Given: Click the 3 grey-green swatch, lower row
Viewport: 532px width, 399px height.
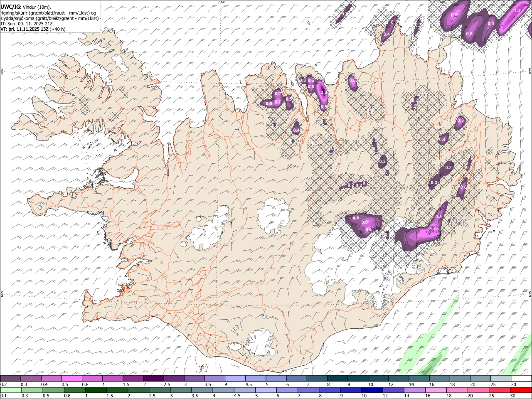Looking at the screenshot, I should (181, 390).
